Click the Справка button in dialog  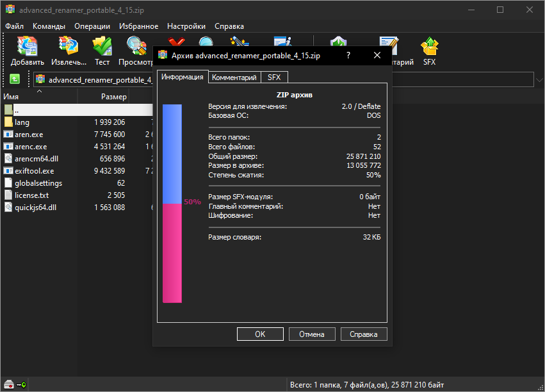pyautogui.click(x=364, y=334)
